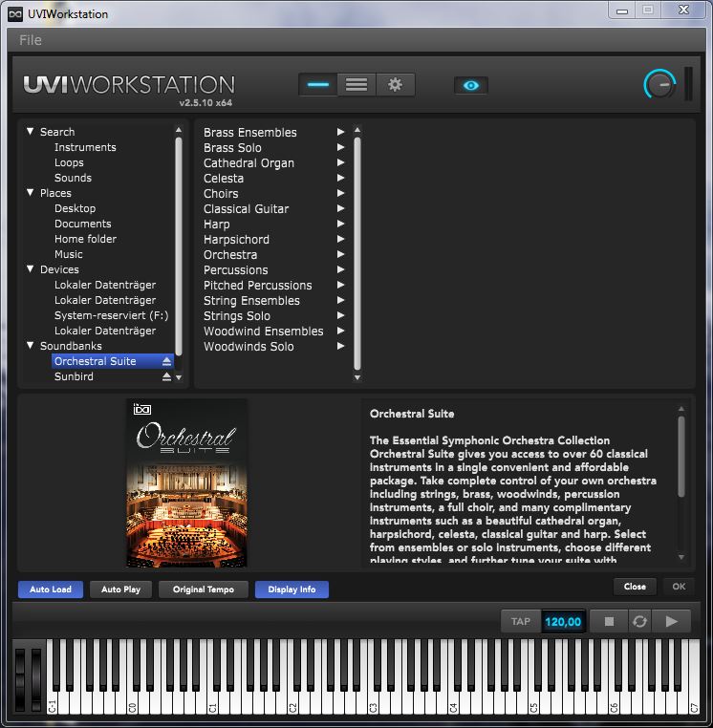Image resolution: width=713 pixels, height=728 pixels.
Task: Expand Choirs submenu arrow
Action: pos(340,193)
